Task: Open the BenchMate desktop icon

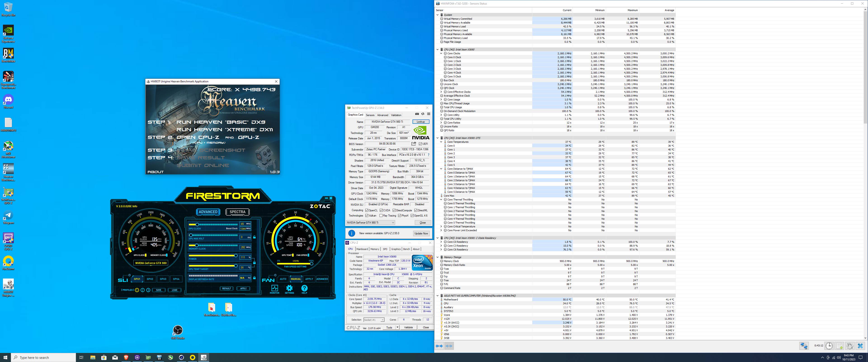Action: click(x=8, y=55)
